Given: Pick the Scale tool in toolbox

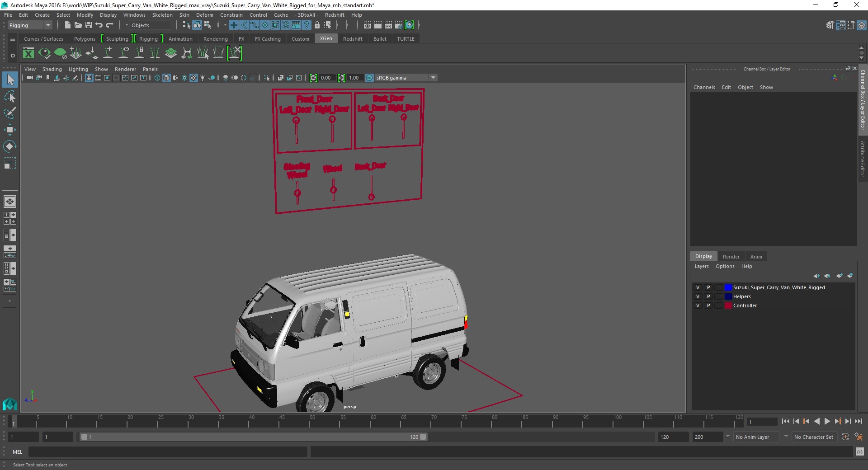Looking at the screenshot, I should pyautogui.click(x=10, y=163).
